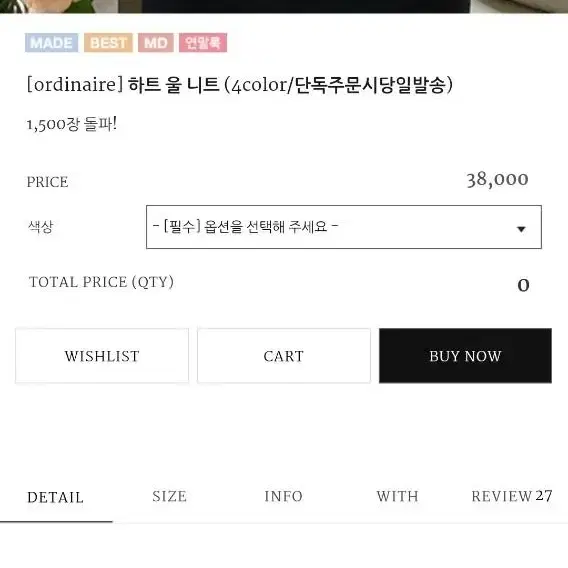This screenshot has height=568, width=568.
Task: Click the blue MADE badge
Action: [x=51, y=43]
